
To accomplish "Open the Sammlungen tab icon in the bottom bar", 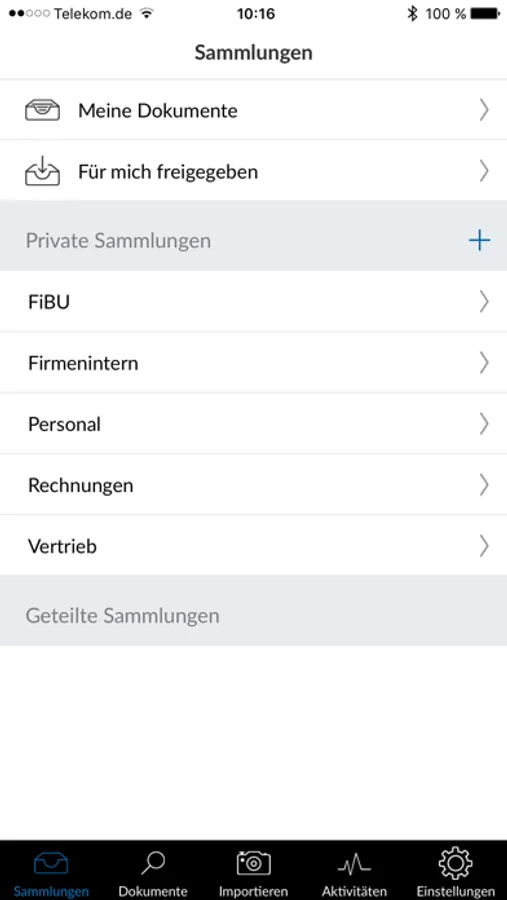I will pos(51,863).
